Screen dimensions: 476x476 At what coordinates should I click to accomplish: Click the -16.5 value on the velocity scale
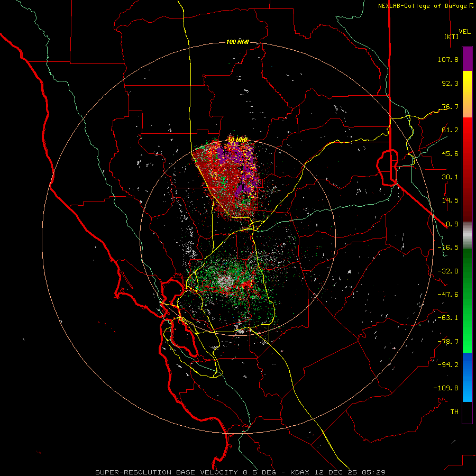[x=448, y=248]
